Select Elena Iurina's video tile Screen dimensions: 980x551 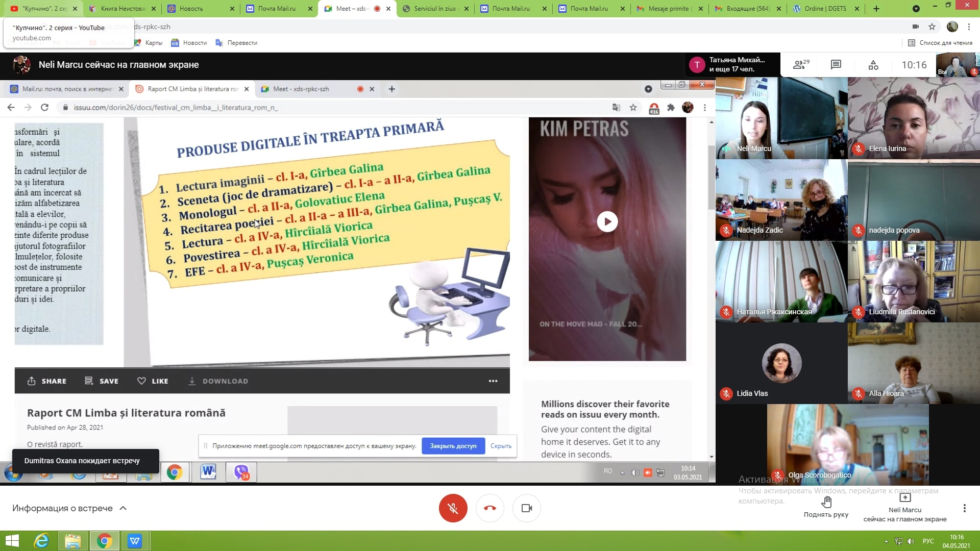(x=913, y=118)
